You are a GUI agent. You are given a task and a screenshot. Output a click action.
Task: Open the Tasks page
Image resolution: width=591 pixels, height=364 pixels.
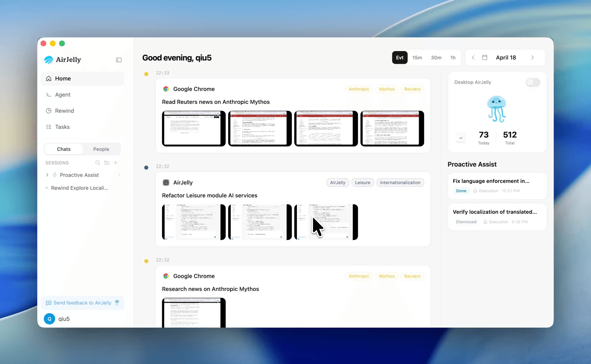click(83, 127)
